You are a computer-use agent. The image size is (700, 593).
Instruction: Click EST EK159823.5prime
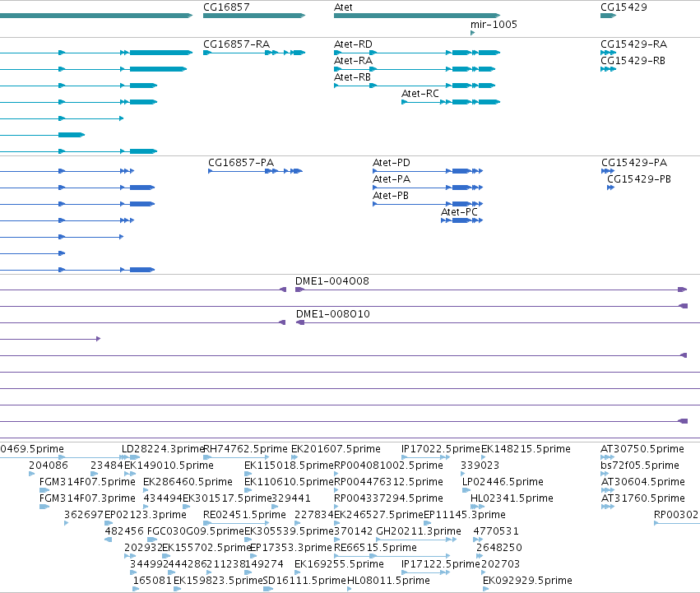tap(218, 581)
